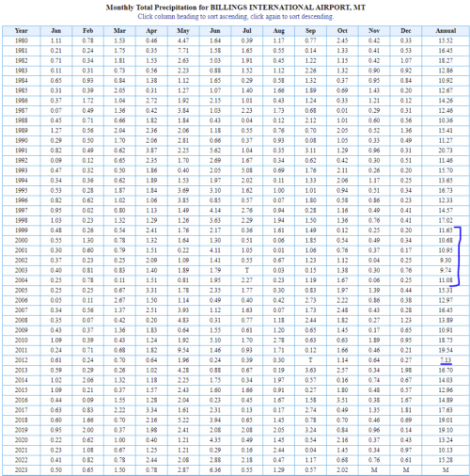
Task: Sort by the Oct column
Action: pyautogui.click(x=342, y=31)
